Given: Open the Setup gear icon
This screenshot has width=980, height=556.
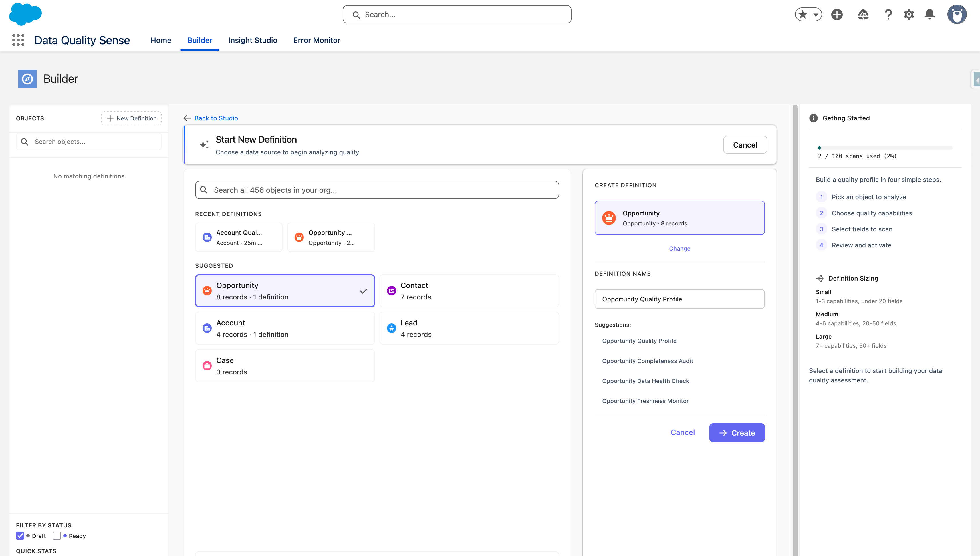Looking at the screenshot, I should (x=909, y=15).
